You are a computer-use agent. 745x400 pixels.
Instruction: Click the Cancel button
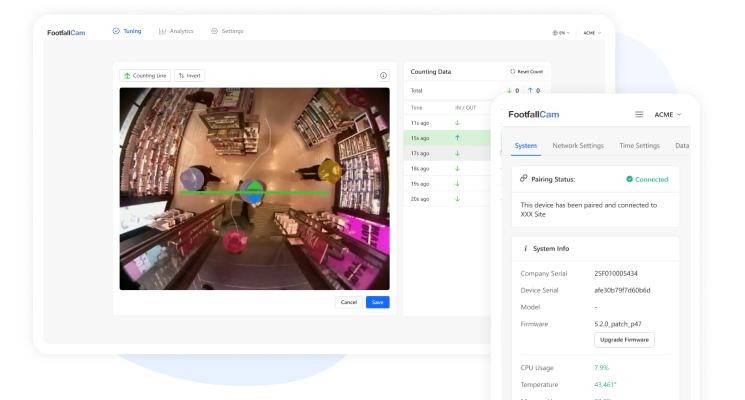pyautogui.click(x=349, y=302)
